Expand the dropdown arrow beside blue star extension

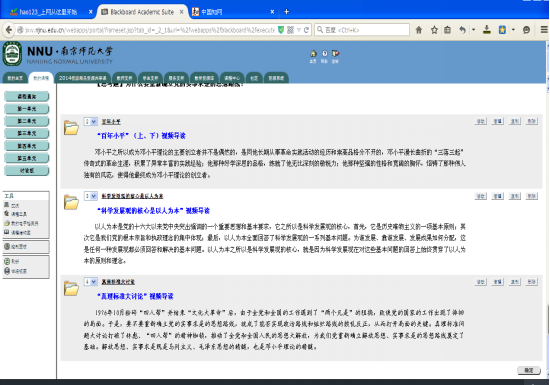click(513, 30)
